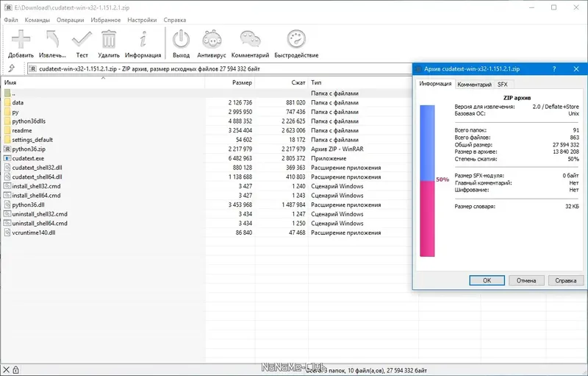Click size value 6 482 963 of cudatext.exe
Image resolution: width=588 pixels, height=376 pixels.
click(x=240, y=158)
